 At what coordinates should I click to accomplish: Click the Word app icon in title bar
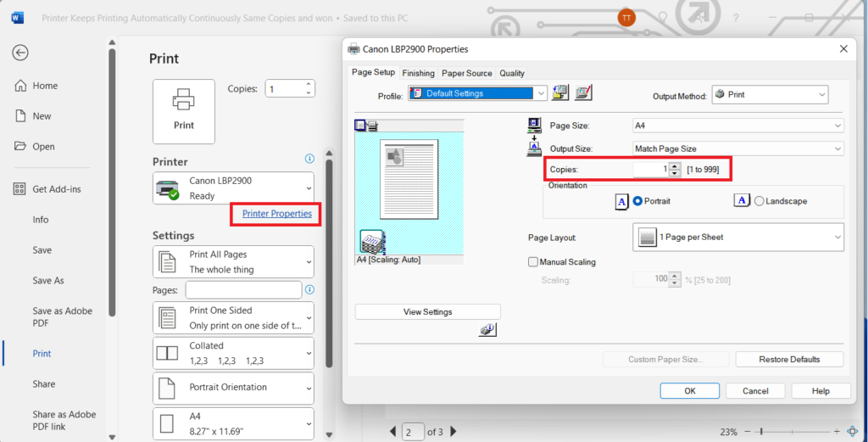[x=17, y=18]
